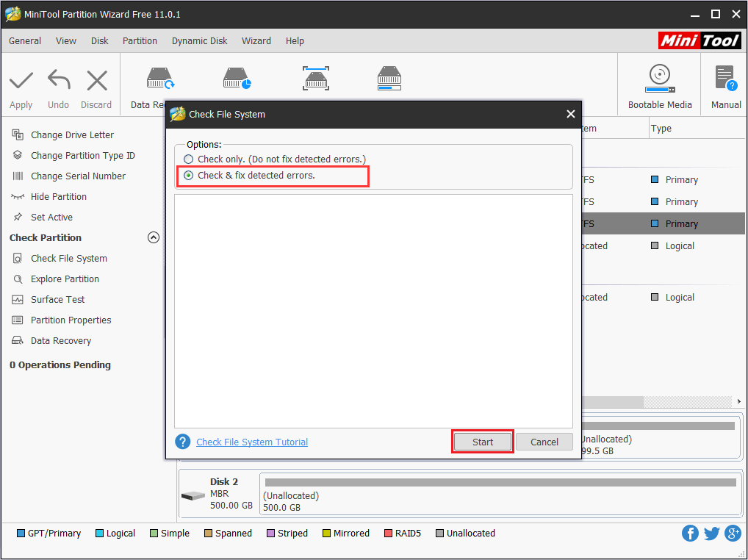Open MiniTool Twitter icon

[711, 533]
